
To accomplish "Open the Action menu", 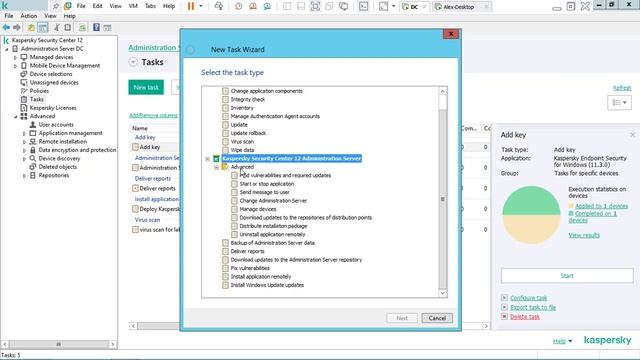I will [x=29, y=16].
